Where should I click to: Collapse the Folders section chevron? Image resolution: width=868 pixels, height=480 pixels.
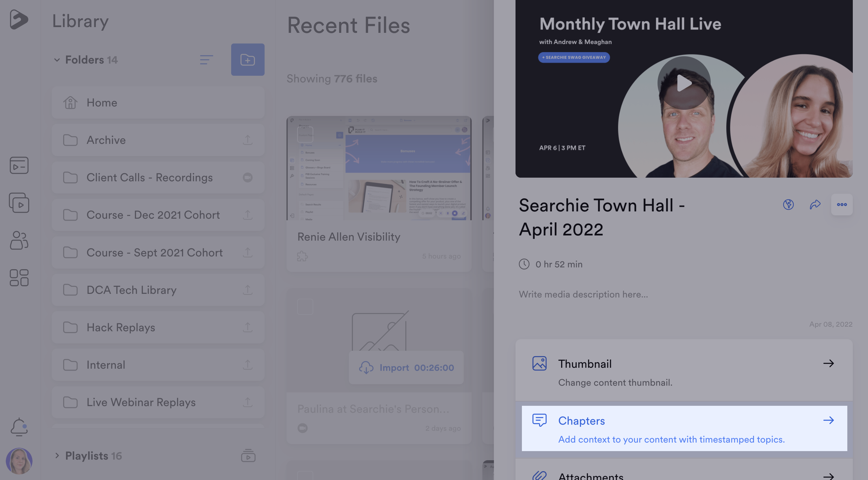point(57,60)
